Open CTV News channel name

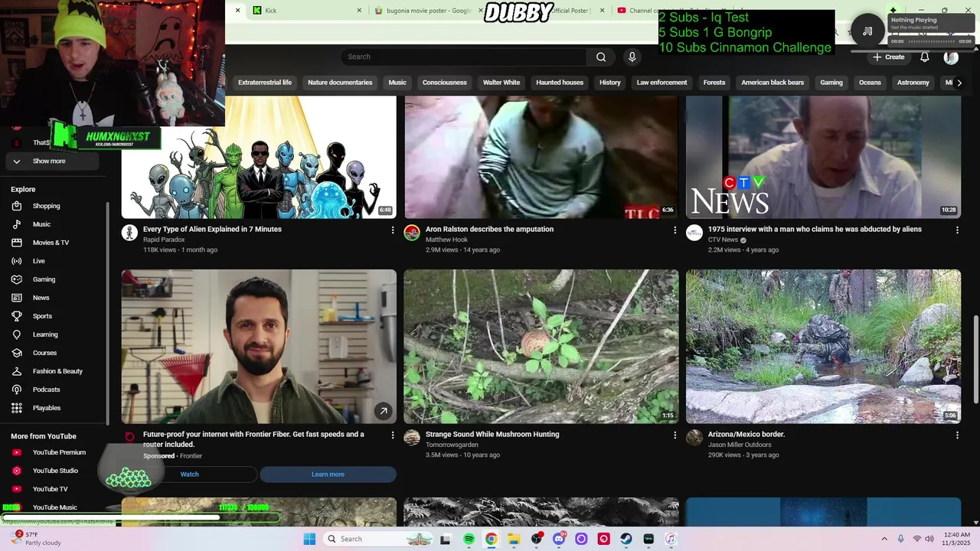(x=723, y=240)
